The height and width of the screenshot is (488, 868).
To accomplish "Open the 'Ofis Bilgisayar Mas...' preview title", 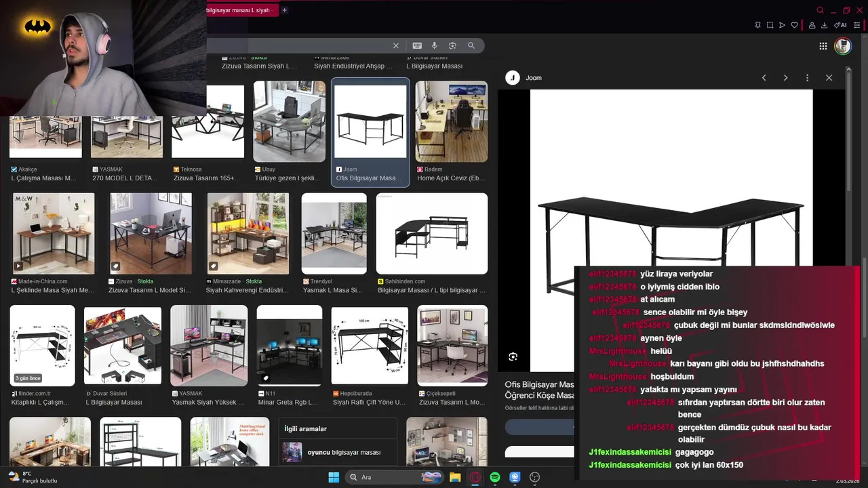I will [540, 390].
